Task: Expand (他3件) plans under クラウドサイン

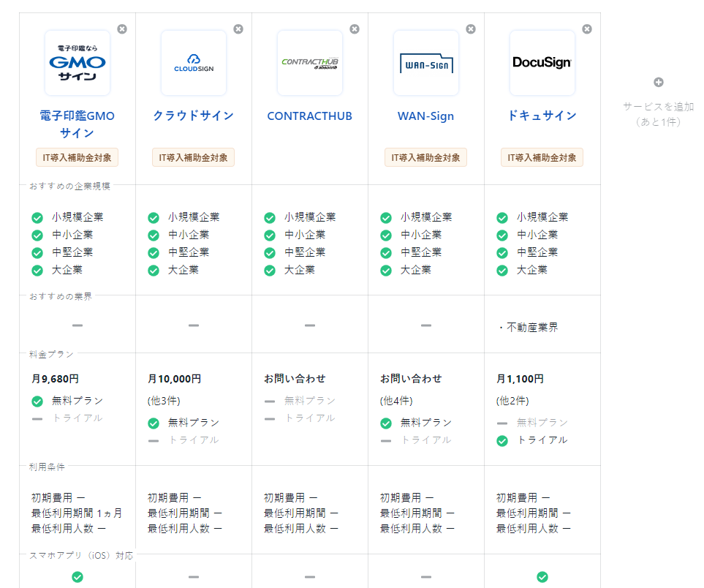Action: click(x=164, y=401)
